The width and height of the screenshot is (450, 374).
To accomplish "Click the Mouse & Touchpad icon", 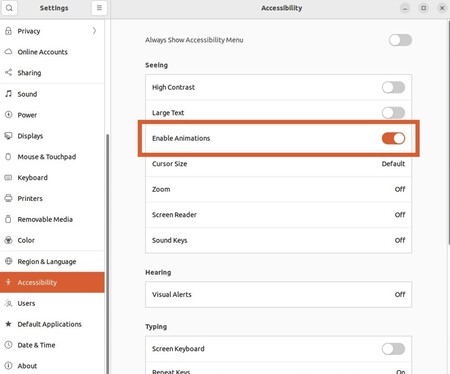I will 8,157.
